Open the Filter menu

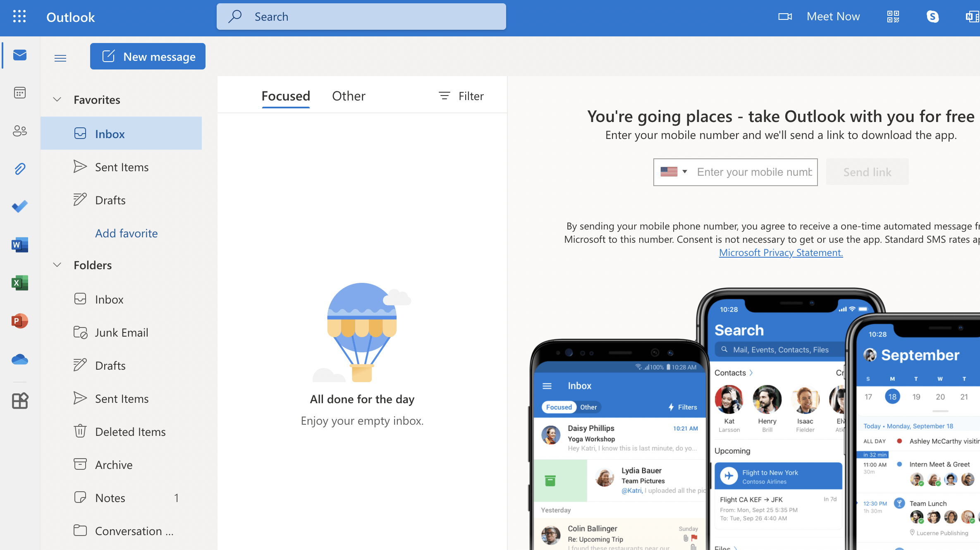[461, 96]
